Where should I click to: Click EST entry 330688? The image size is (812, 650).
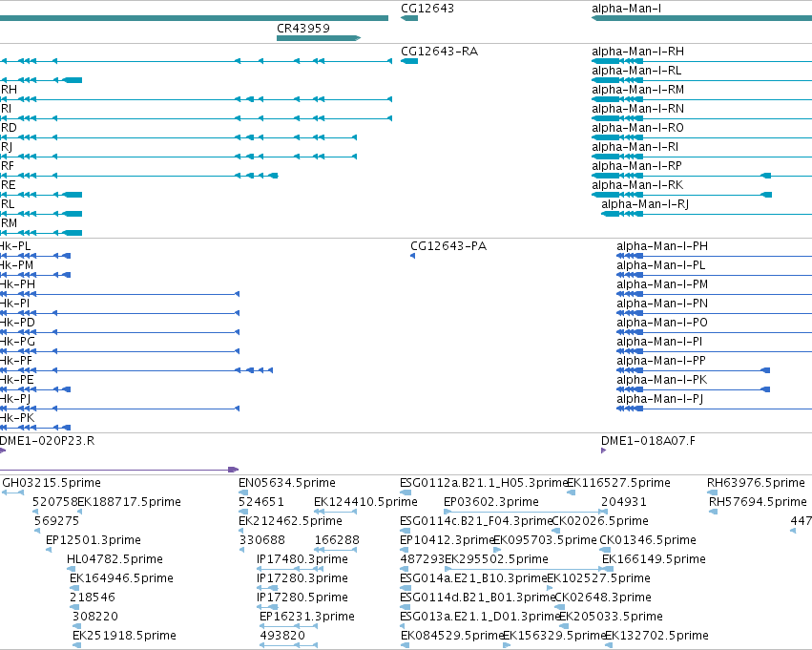(262, 540)
